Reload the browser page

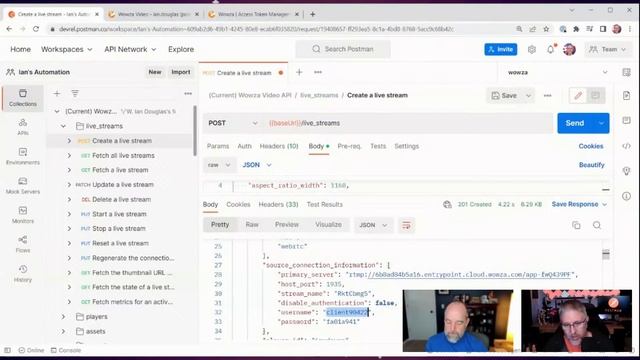click(36, 29)
